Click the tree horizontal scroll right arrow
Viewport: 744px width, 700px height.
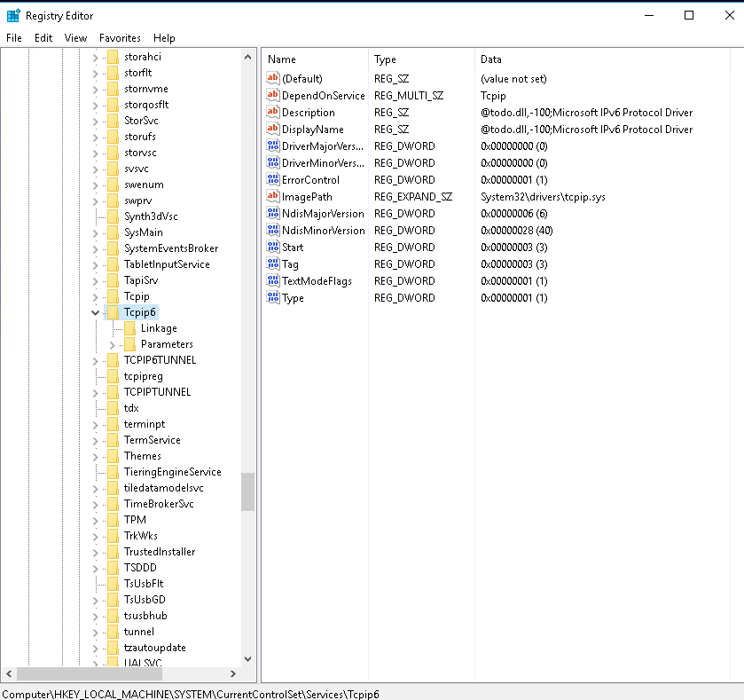tap(233, 674)
